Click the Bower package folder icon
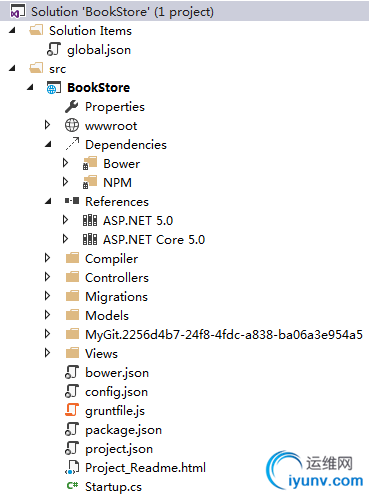This screenshot has height=497, width=369. pos(90,163)
